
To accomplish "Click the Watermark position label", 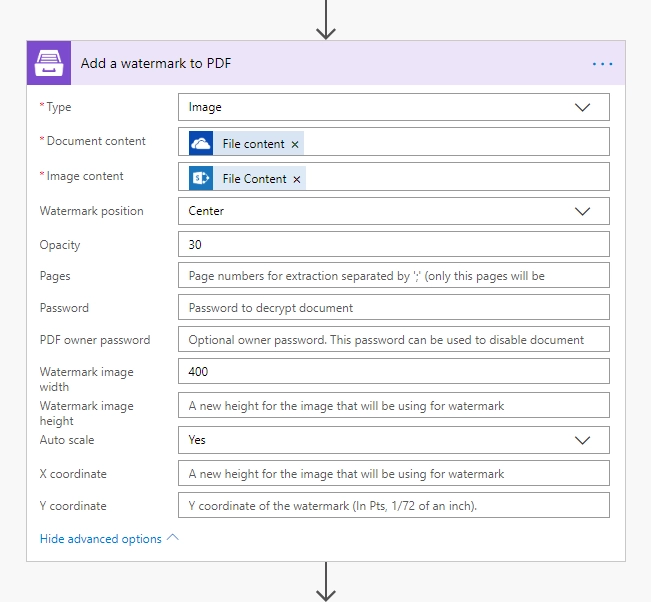I will [x=91, y=211].
